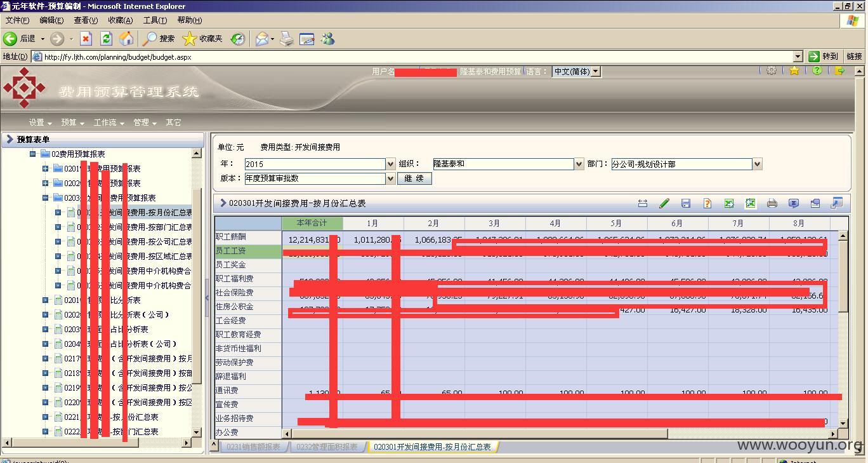Open the IE Favorites star button

pos(202,39)
